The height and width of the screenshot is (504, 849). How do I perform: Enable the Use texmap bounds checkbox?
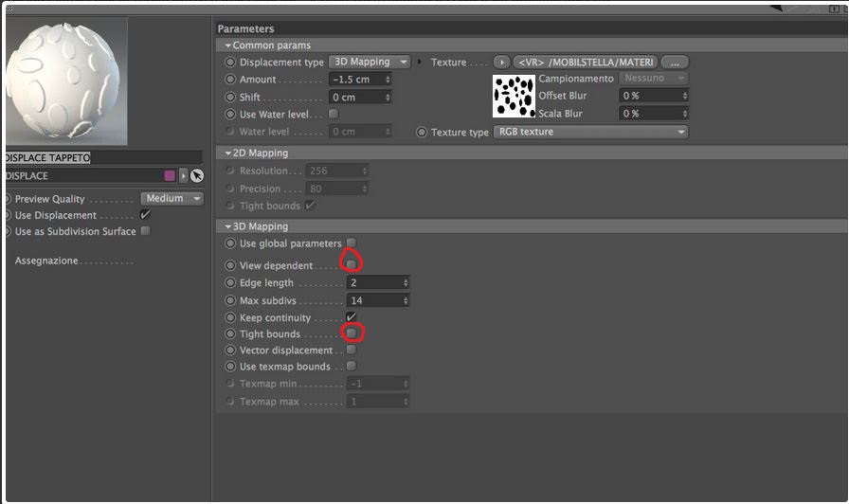coord(352,366)
